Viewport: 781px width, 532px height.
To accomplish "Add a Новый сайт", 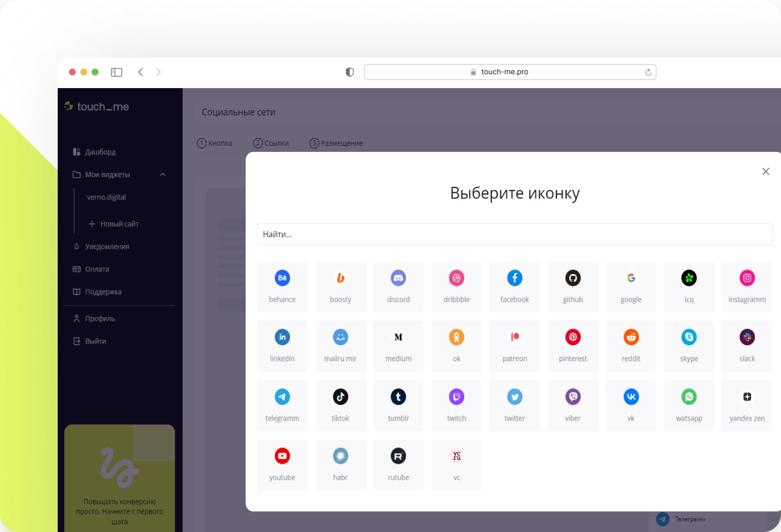I will (x=114, y=224).
